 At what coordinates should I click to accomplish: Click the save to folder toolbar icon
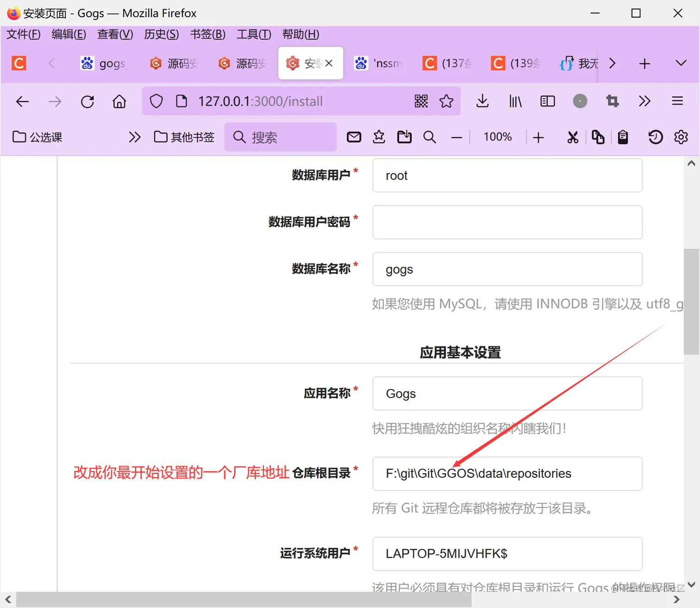tap(404, 137)
